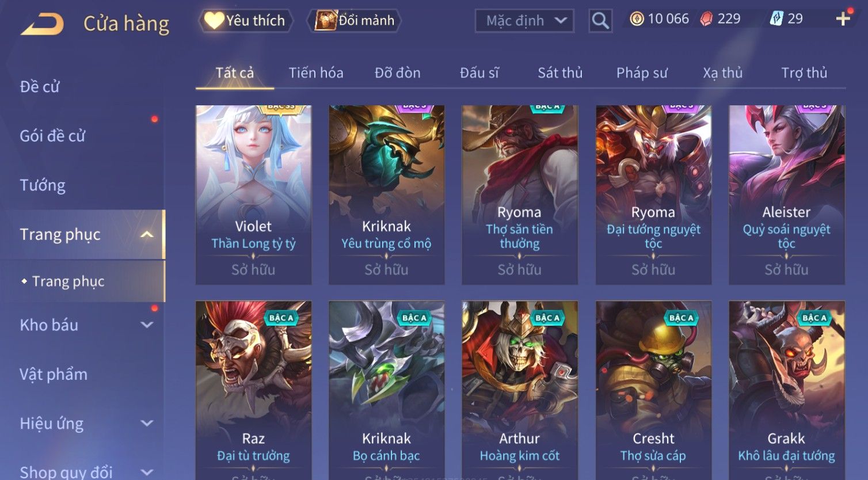
Task: Tap the blue voucher currency icon
Action: 776,19
